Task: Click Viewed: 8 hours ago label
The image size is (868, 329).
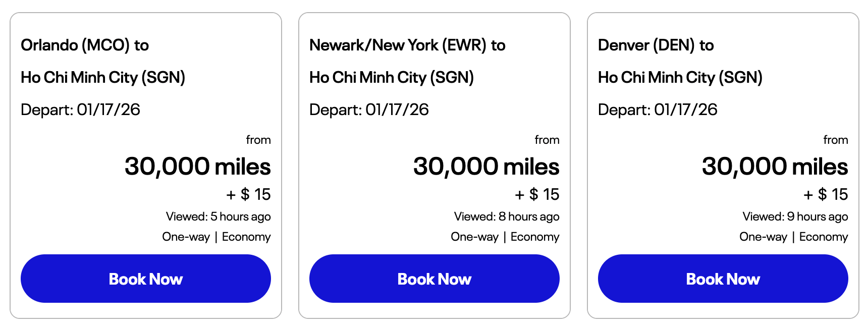Action: point(507,216)
